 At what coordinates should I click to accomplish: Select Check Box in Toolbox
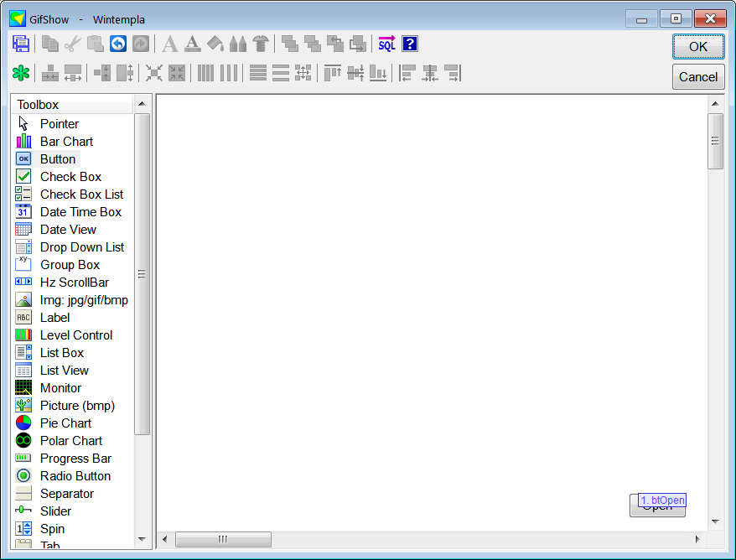(71, 177)
